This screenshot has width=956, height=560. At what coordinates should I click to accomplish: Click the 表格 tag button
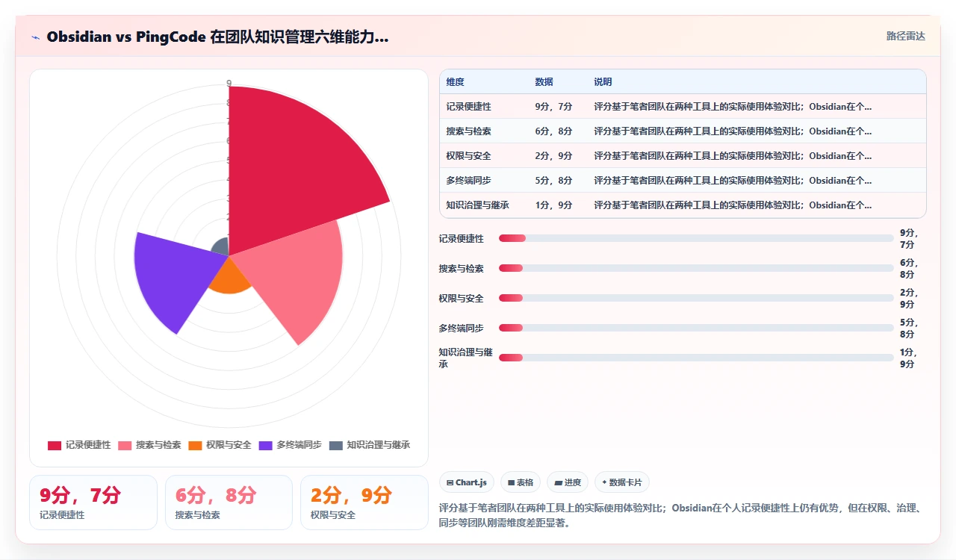click(521, 482)
